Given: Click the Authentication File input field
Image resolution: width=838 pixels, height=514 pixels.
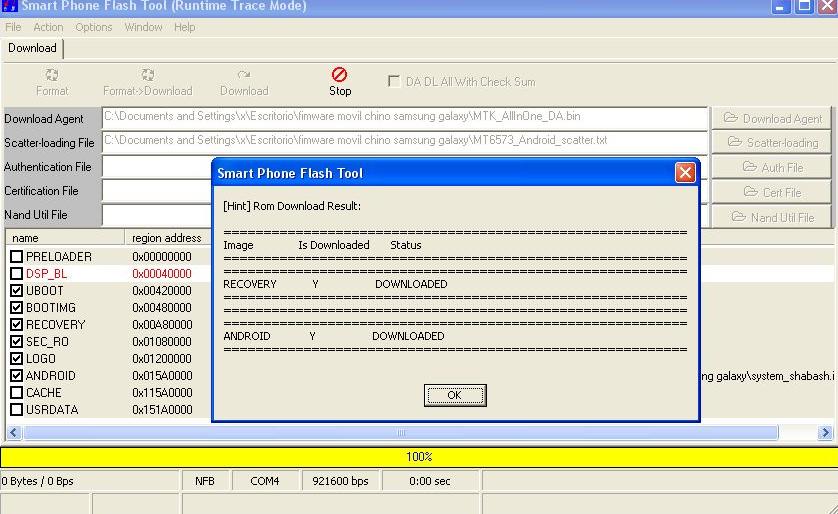Looking at the screenshot, I should tap(157, 167).
